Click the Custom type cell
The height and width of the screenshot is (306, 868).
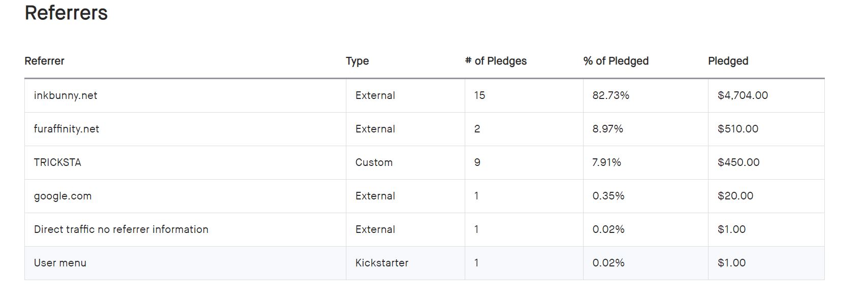tap(374, 162)
